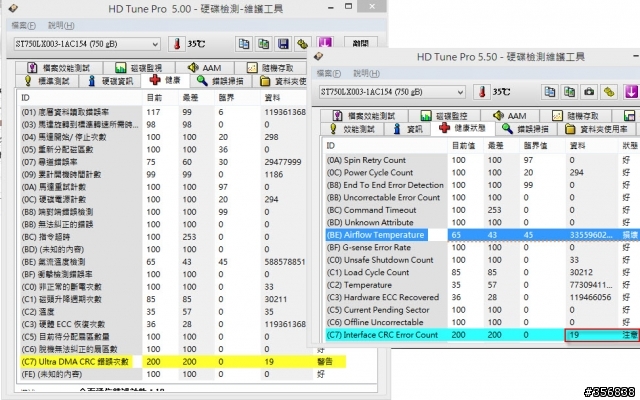Select (C7) Interface CRC Error Count row

482,335
